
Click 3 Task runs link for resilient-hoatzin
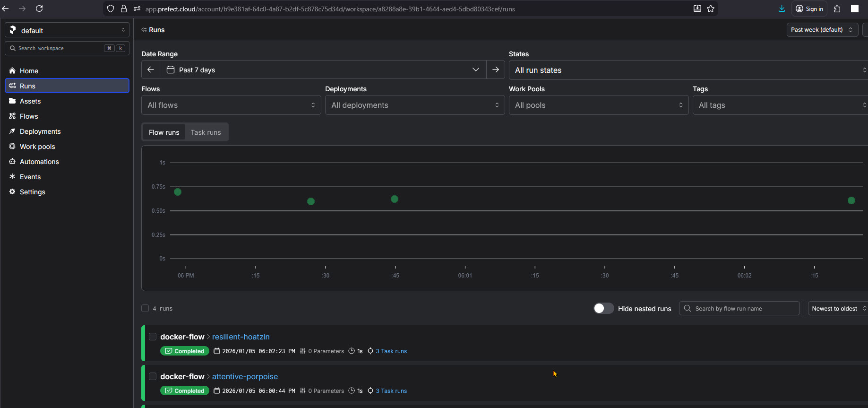[391, 351]
